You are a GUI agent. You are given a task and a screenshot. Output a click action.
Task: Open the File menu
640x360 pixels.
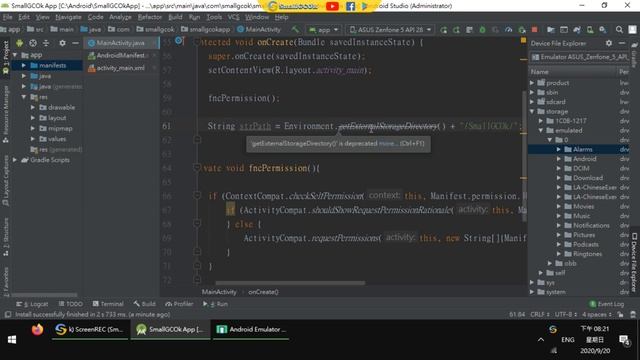[x=7, y=17]
